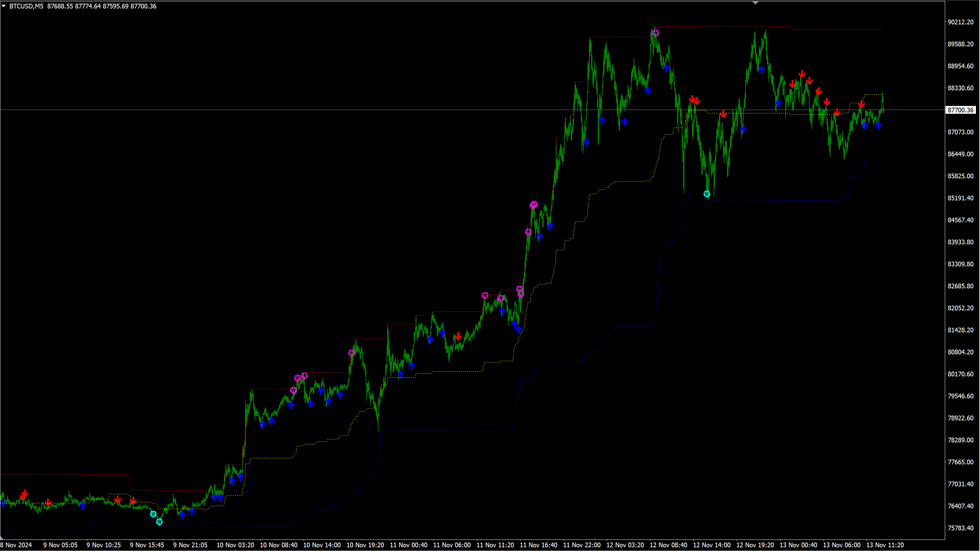Image resolution: width=980 pixels, height=551 pixels.
Task: Click the blue up arrow just below the highest peak
Action: (666, 68)
